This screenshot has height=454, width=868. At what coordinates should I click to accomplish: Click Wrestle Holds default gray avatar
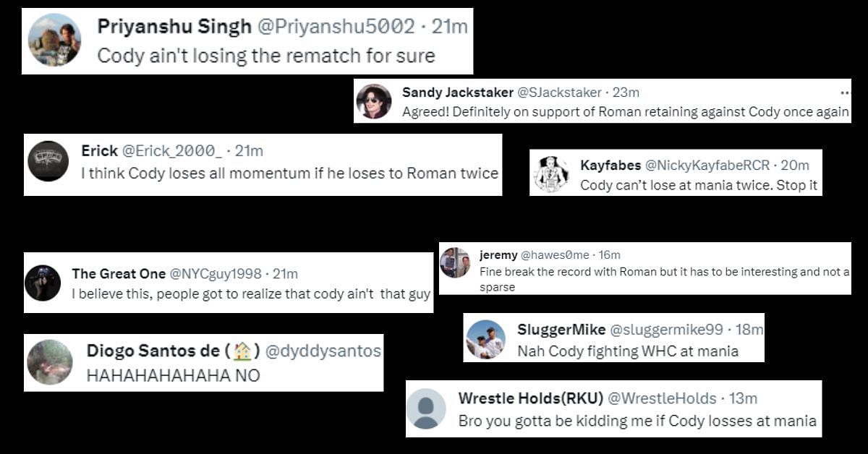coord(426,408)
